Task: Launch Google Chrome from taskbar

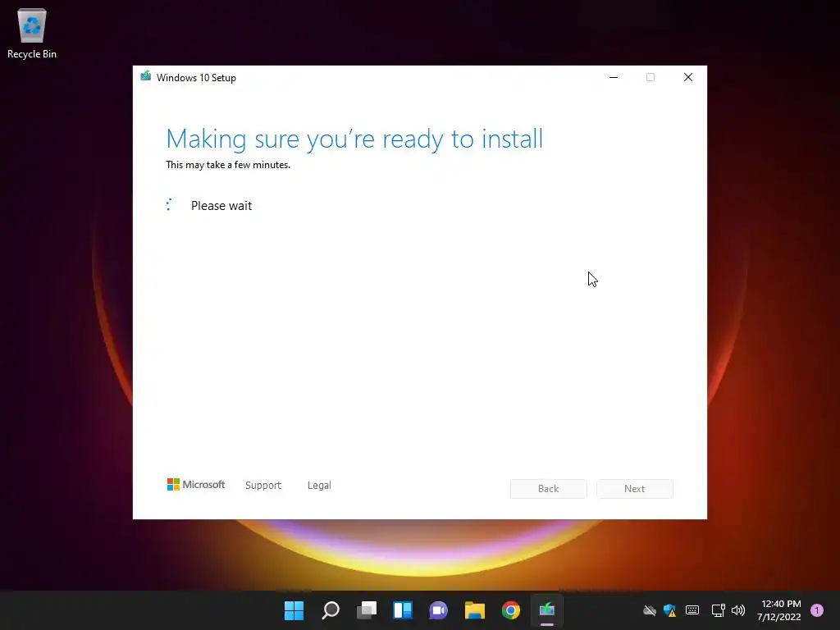Action: point(511,610)
